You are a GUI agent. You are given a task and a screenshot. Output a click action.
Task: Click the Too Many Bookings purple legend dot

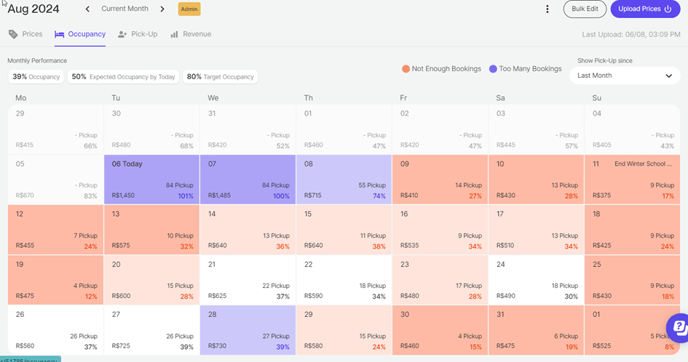click(x=493, y=69)
